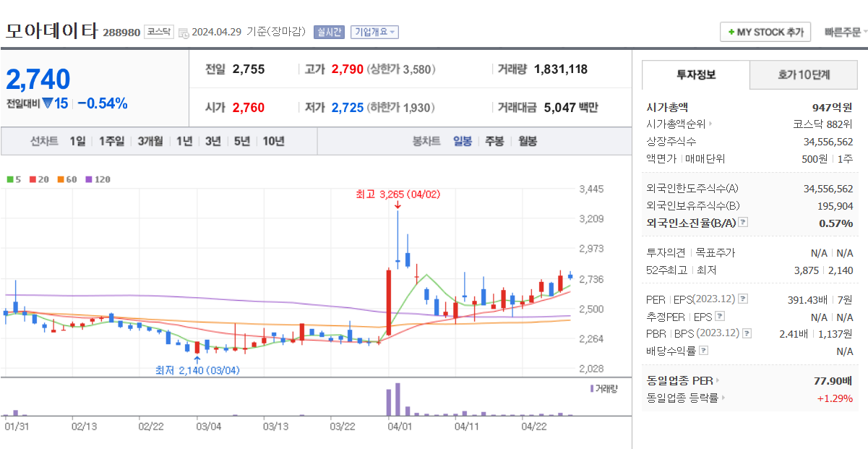Click the 외국인소진율 value 0.57%
Image resolution: width=868 pixels, height=449 pixels.
pos(835,223)
